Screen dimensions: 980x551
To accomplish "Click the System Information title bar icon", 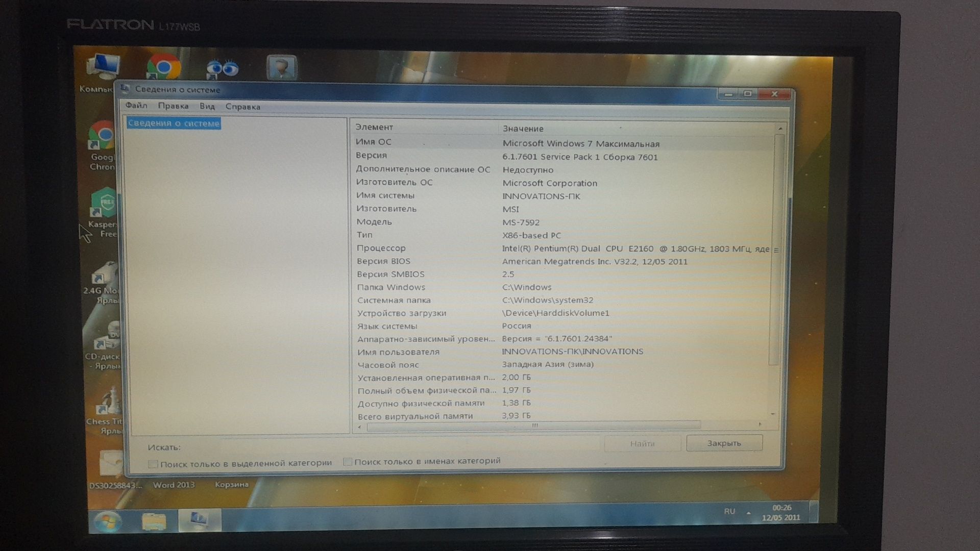I will coord(125,89).
